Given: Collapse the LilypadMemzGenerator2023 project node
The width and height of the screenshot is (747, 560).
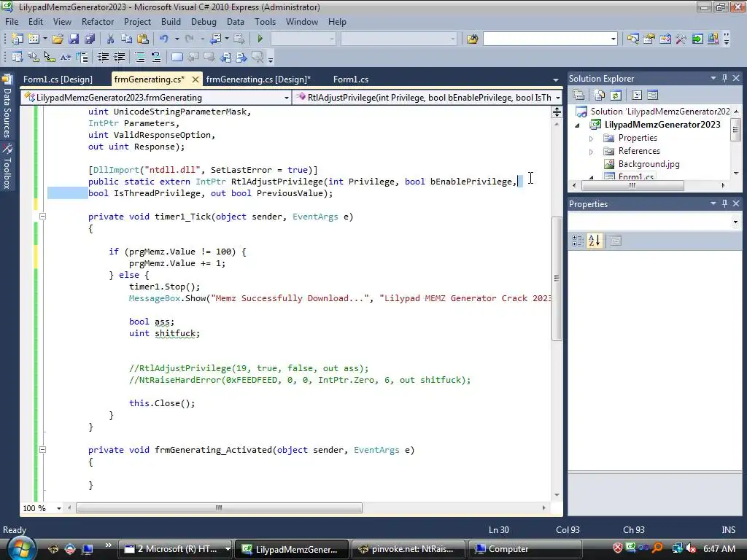Looking at the screenshot, I should pyautogui.click(x=578, y=125).
